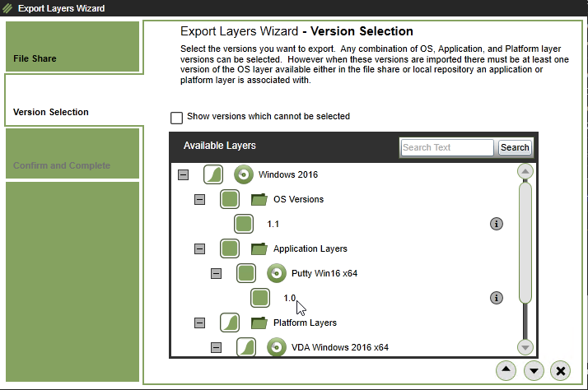Collapse the Putty Win16 x64 node
This screenshot has height=390, width=588.
(216, 273)
